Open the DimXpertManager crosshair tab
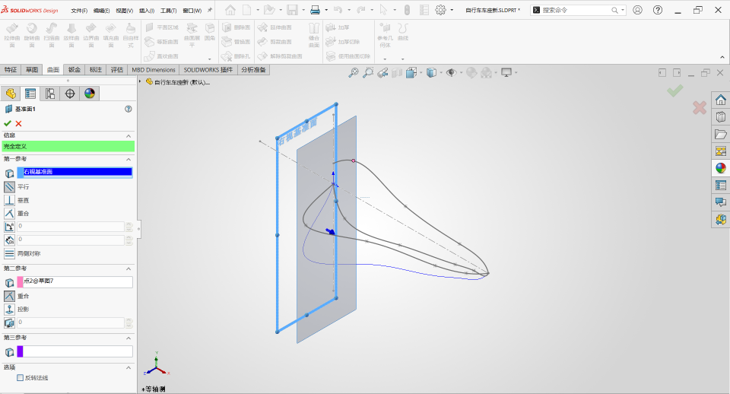Image resolution: width=730 pixels, height=394 pixels. pos(70,94)
